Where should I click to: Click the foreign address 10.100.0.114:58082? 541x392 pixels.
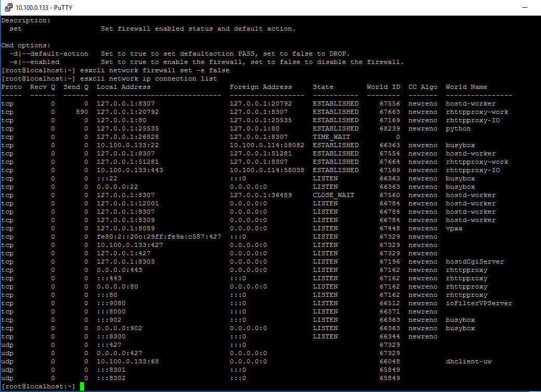click(x=266, y=145)
